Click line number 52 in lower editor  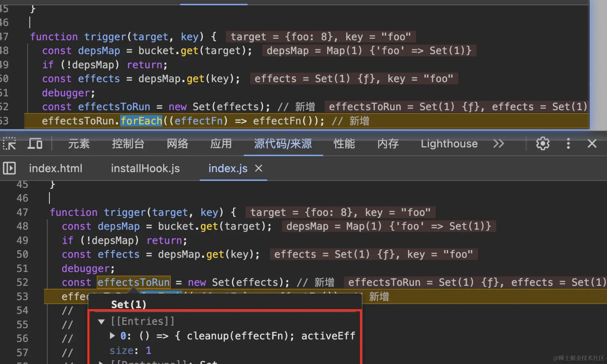[x=22, y=282]
